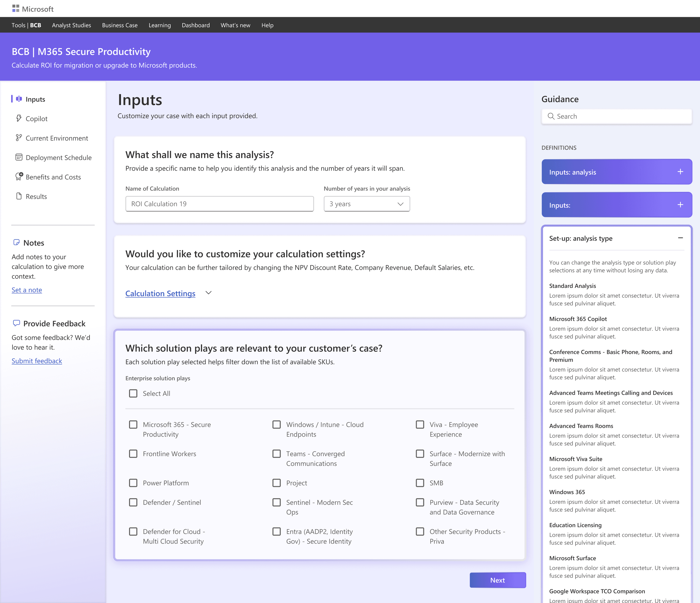Image resolution: width=700 pixels, height=603 pixels.
Task: Click the Provide Feedback chat bubble icon
Action: tap(16, 323)
